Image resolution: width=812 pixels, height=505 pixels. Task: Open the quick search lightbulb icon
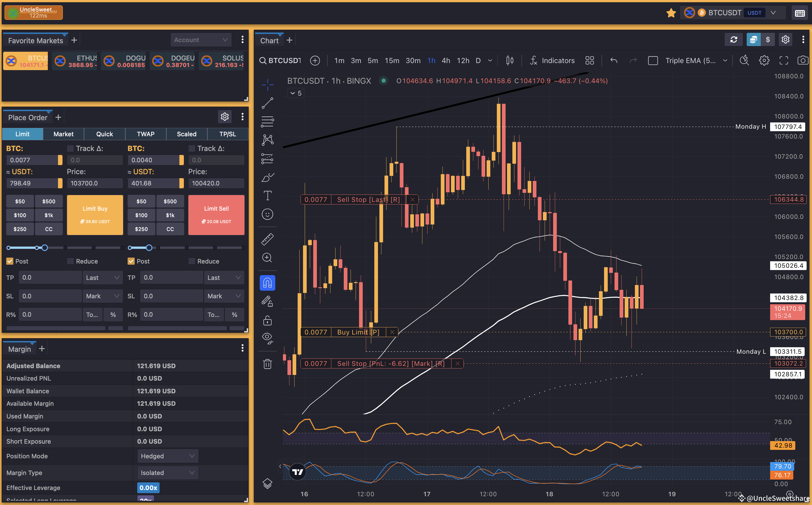point(744,61)
